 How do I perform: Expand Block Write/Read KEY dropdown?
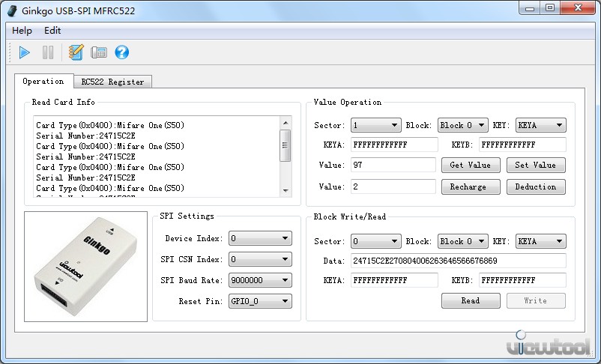point(541,241)
